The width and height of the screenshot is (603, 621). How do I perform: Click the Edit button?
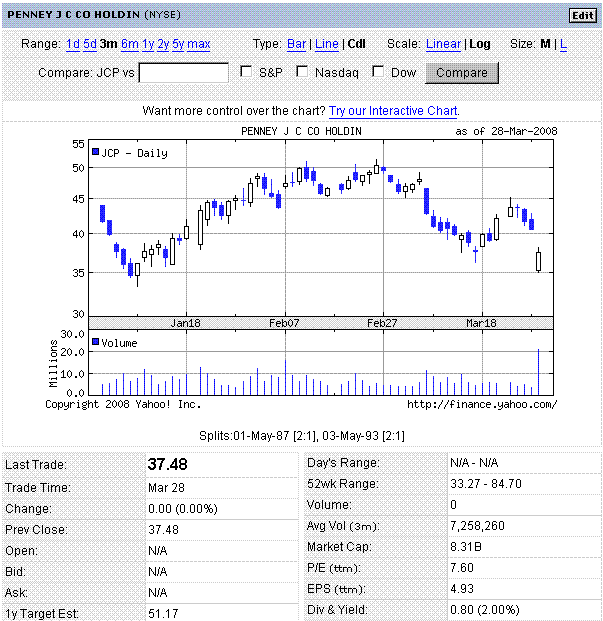point(581,15)
